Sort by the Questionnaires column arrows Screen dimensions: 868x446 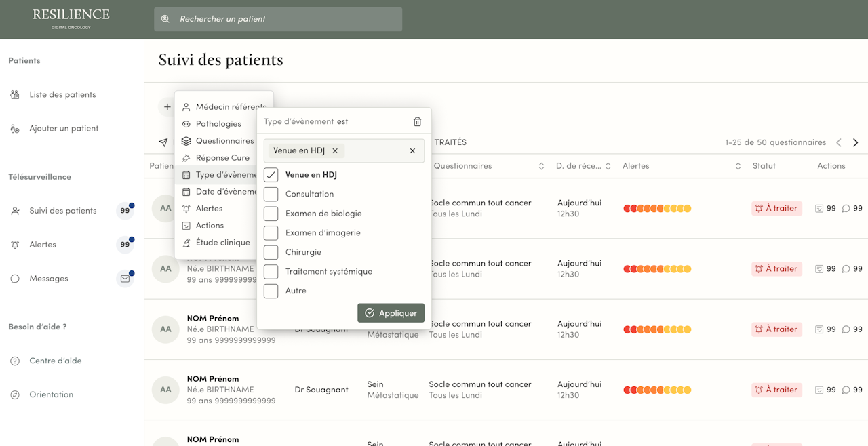tap(541, 166)
